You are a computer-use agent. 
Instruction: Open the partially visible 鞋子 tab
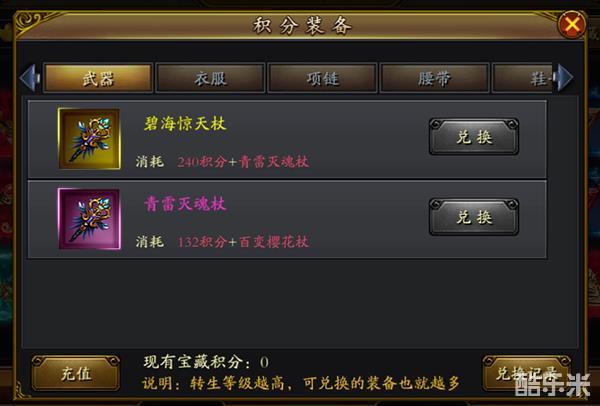click(522, 78)
